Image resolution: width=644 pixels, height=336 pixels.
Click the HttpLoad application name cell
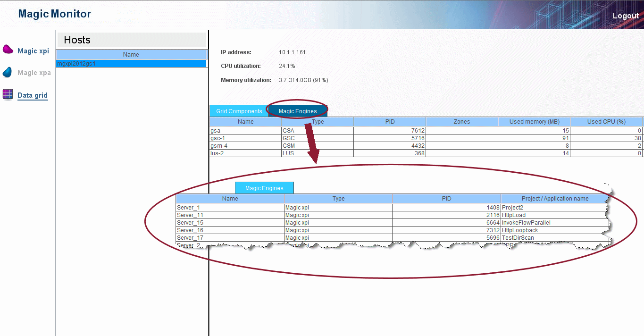coord(555,215)
